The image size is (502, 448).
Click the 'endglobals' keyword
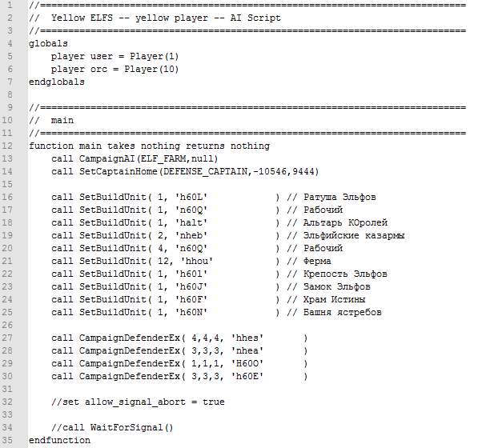57,82
